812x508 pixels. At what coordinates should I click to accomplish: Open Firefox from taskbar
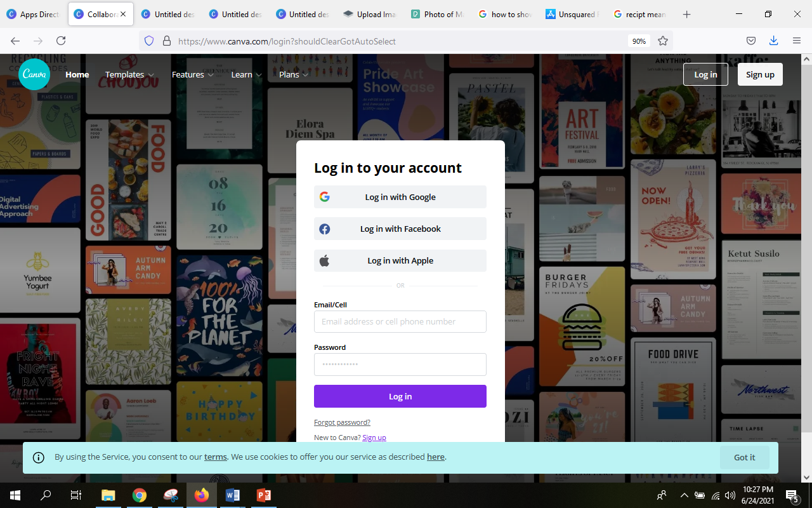click(202, 495)
